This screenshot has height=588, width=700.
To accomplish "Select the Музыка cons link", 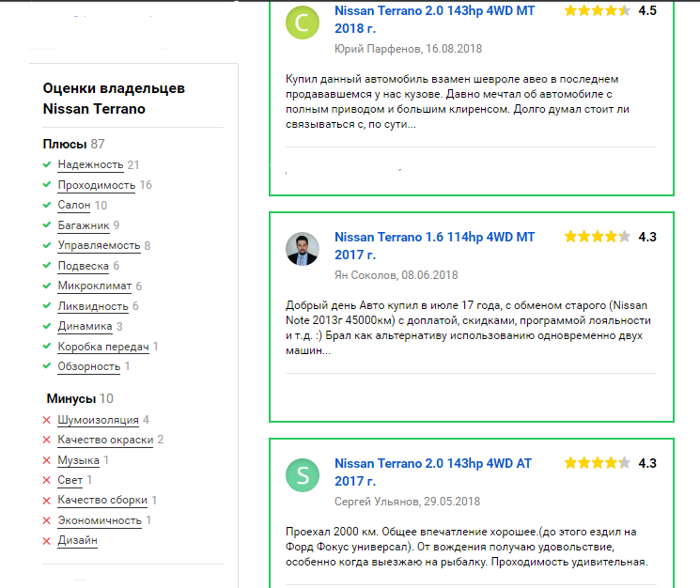I will [x=79, y=460].
